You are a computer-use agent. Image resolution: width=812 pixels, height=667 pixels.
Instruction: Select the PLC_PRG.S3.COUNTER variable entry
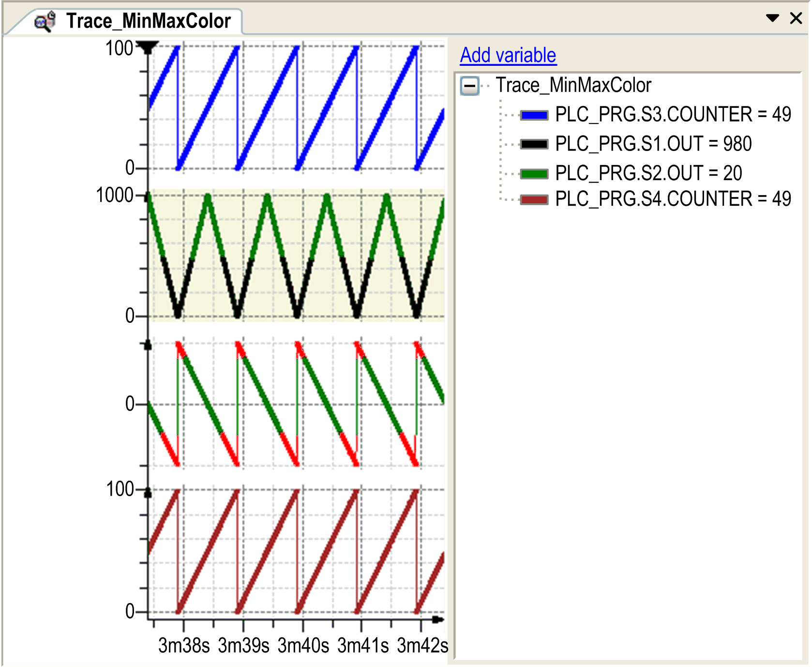click(673, 115)
